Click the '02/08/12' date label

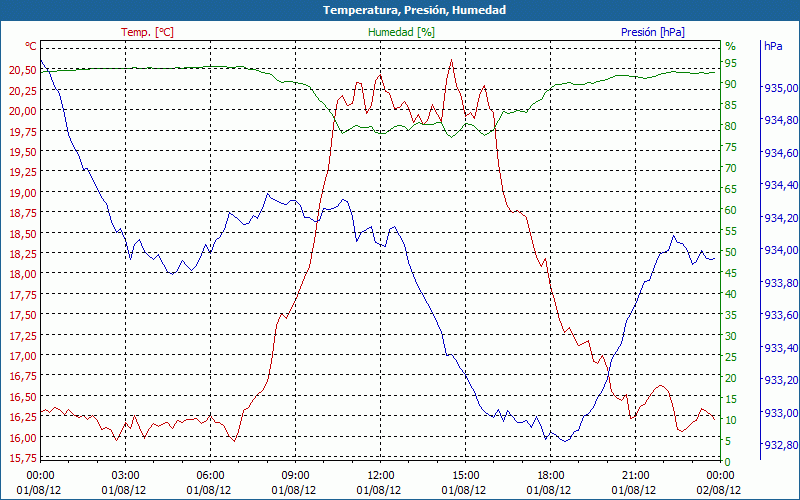(x=718, y=490)
